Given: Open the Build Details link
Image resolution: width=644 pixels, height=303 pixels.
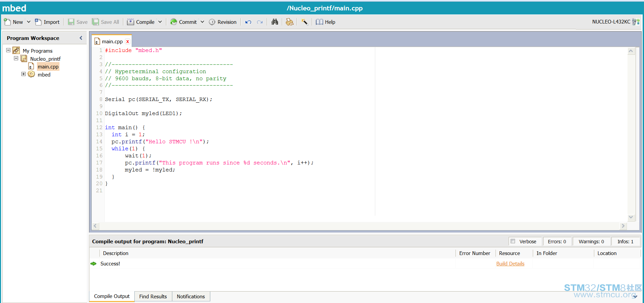Looking at the screenshot, I should [510, 264].
